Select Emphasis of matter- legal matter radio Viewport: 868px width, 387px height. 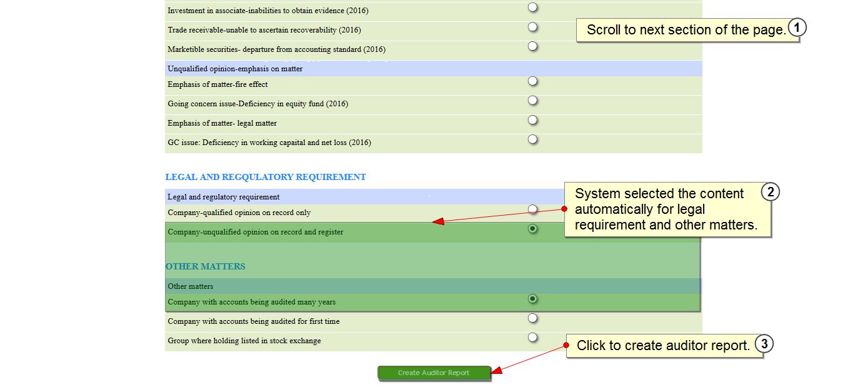(532, 120)
